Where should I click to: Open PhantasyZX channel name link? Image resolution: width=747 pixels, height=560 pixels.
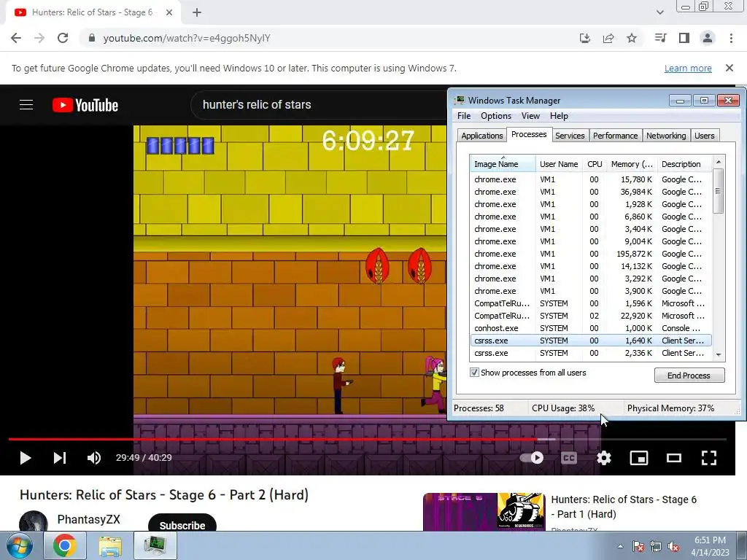coord(88,519)
